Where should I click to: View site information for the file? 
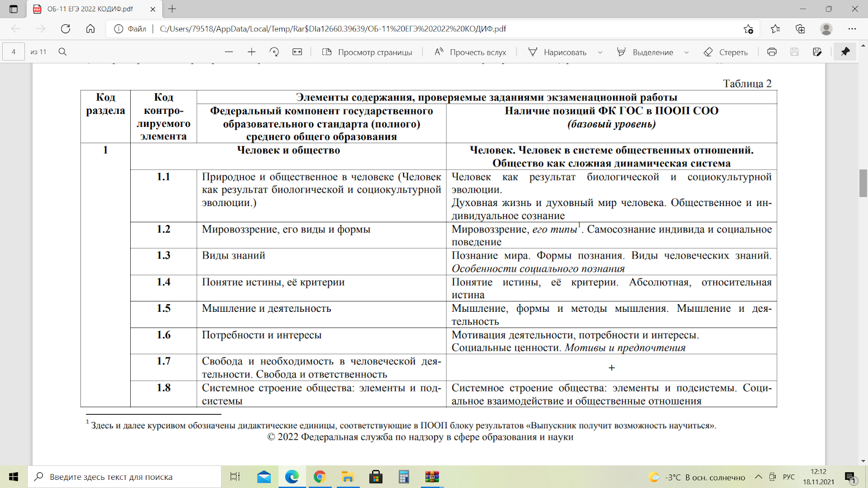point(118,29)
